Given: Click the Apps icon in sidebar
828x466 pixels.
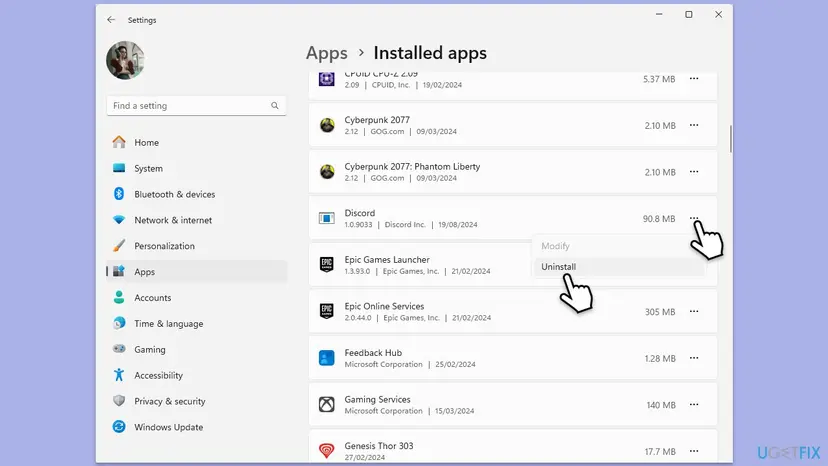Looking at the screenshot, I should pyautogui.click(x=119, y=271).
